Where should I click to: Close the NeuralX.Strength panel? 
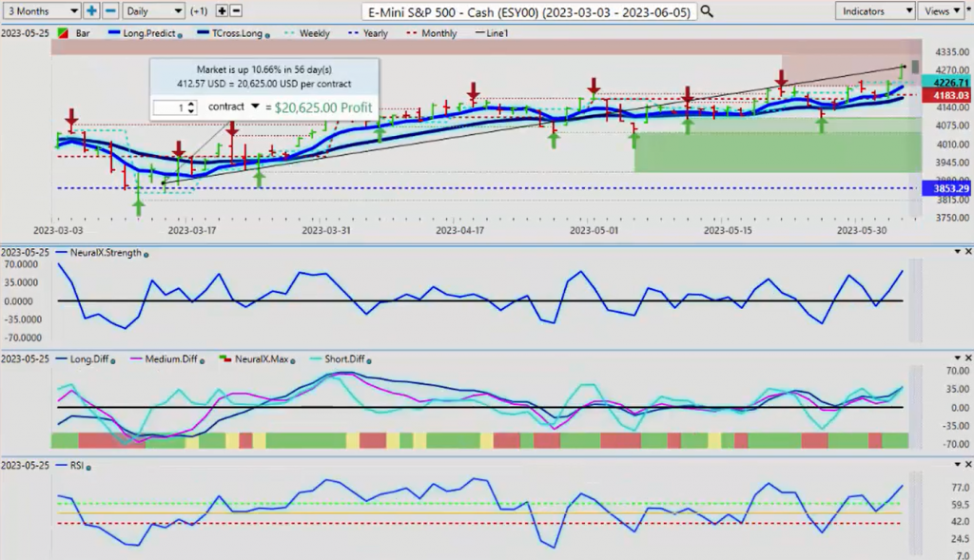click(967, 251)
